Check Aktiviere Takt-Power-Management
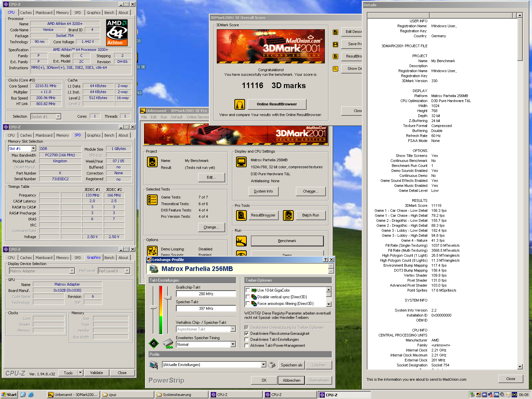Screen dimensions: 532x399 coord(246,345)
